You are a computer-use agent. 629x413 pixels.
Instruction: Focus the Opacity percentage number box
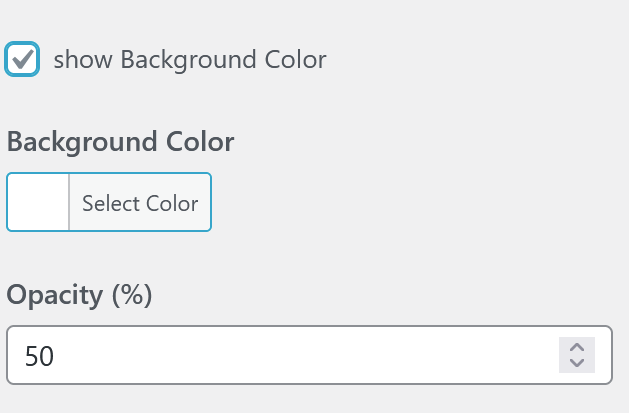click(280, 355)
